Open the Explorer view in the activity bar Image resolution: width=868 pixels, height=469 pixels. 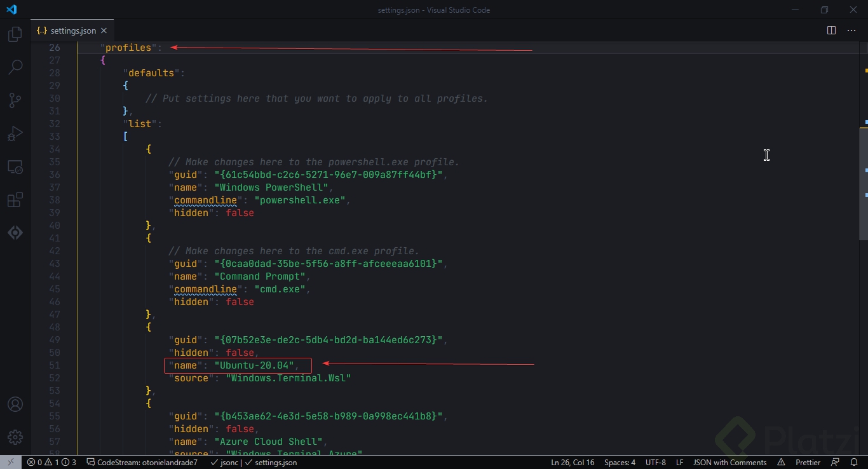coord(15,34)
